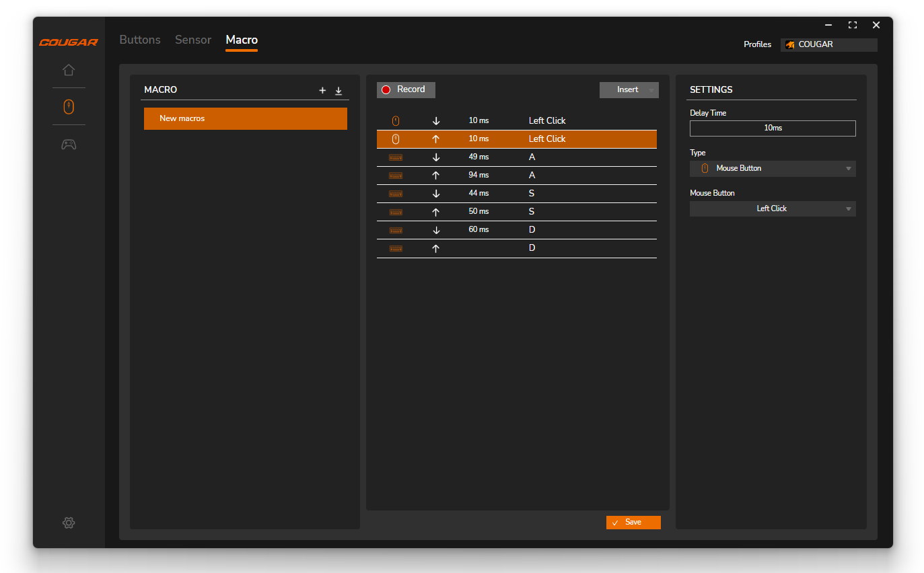Image resolution: width=924 pixels, height=573 pixels.
Task: Select the Macro tab
Action: coord(242,40)
